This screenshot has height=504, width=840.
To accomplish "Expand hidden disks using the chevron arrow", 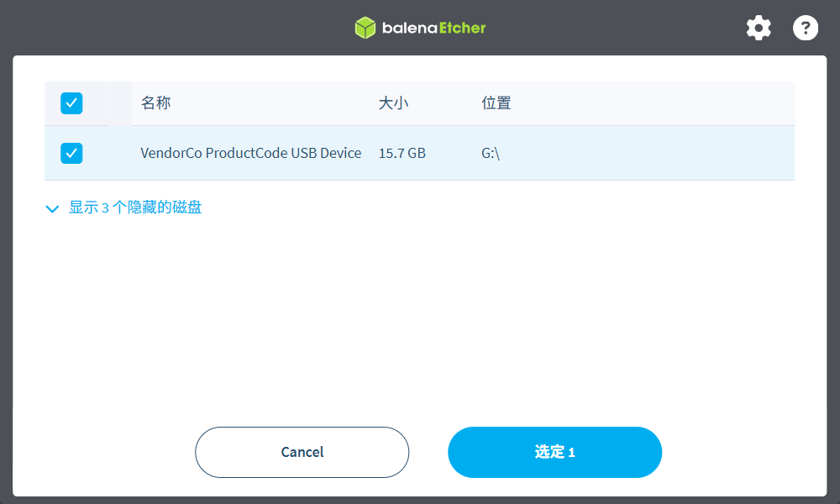I will coord(53,208).
